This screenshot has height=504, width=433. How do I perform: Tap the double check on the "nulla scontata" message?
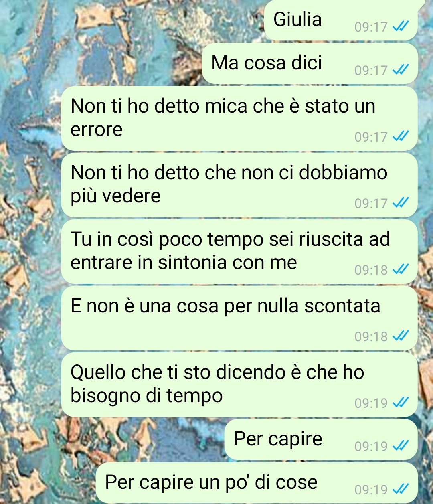[x=400, y=336]
